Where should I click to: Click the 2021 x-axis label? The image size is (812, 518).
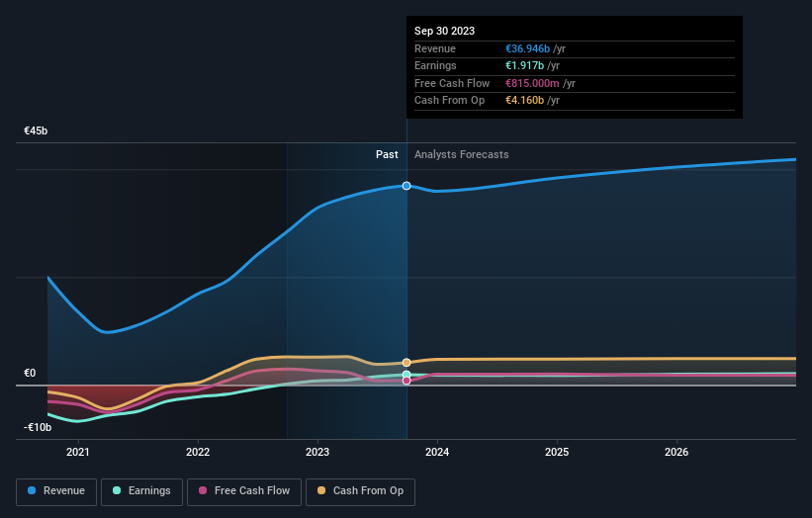[78, 453]
